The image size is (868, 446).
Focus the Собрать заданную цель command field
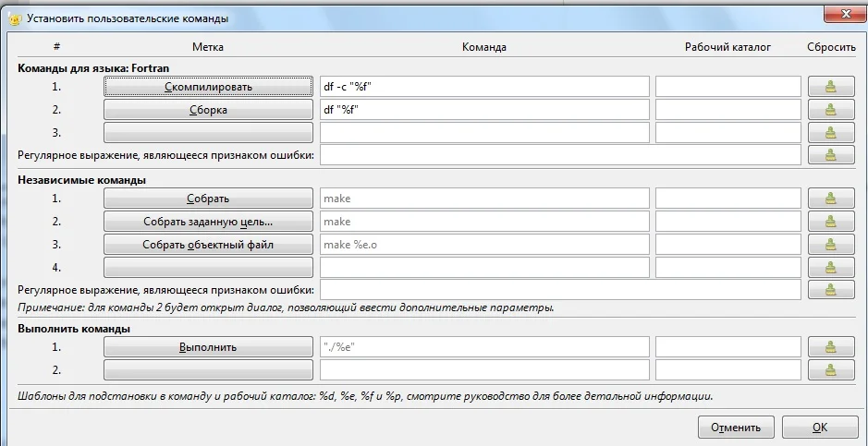(x=484, y=221)
